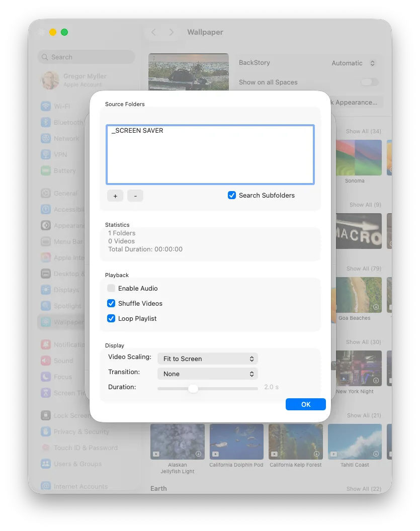
Task: Select the Goa Beaches wallpaper thumbnail
Action: click(x=359, y=295)
